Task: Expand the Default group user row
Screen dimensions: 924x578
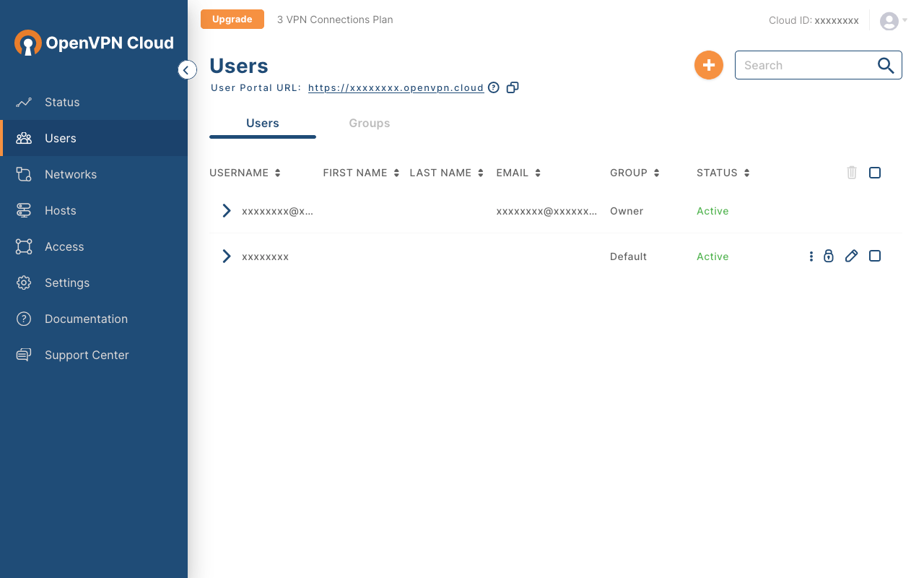Action: [227, 256]
